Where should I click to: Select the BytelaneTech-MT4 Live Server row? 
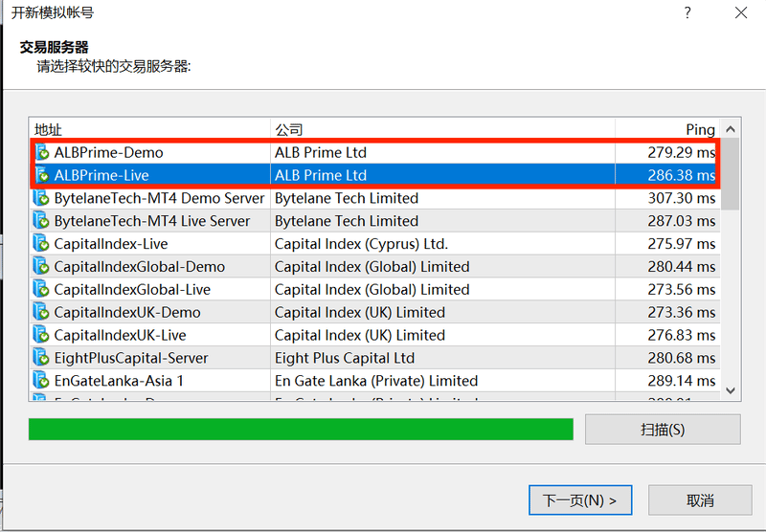(374, 221)
